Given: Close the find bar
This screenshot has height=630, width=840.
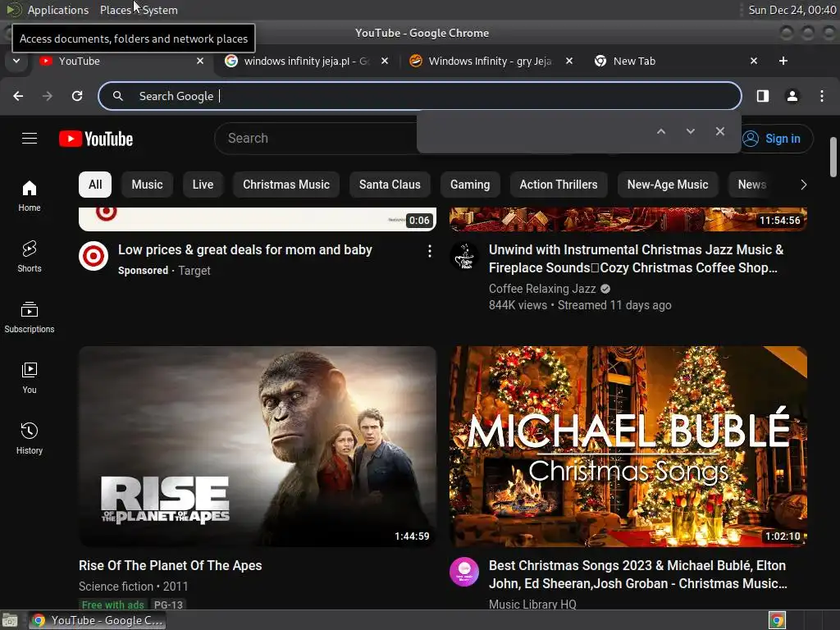Looking at the screenshot, I should click(x=720, y=131).
